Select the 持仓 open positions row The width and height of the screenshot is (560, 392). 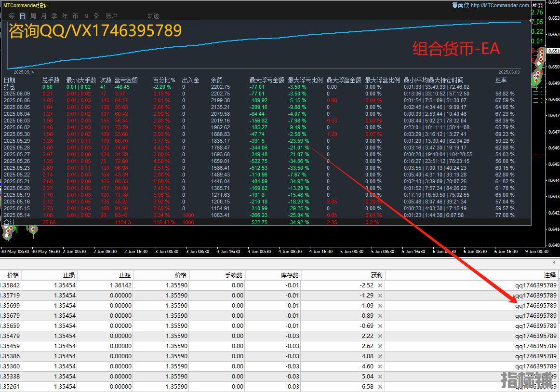[266, 87]
